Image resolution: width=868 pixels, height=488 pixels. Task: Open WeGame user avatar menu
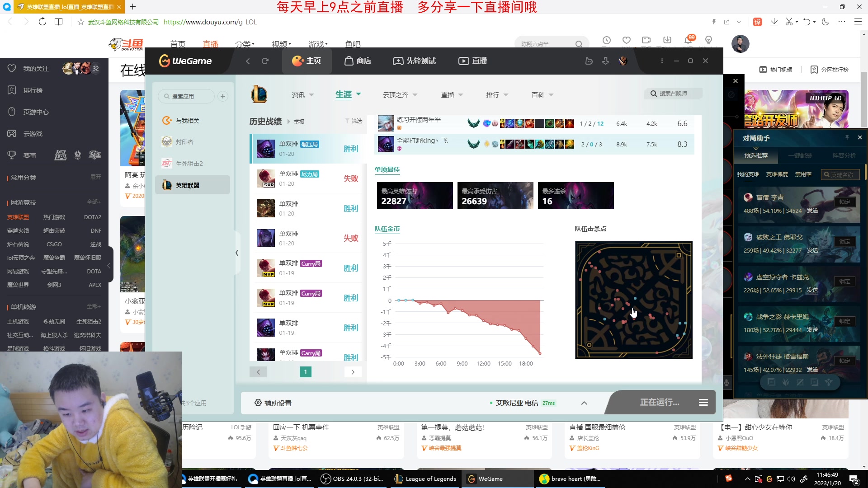[623, 61]
